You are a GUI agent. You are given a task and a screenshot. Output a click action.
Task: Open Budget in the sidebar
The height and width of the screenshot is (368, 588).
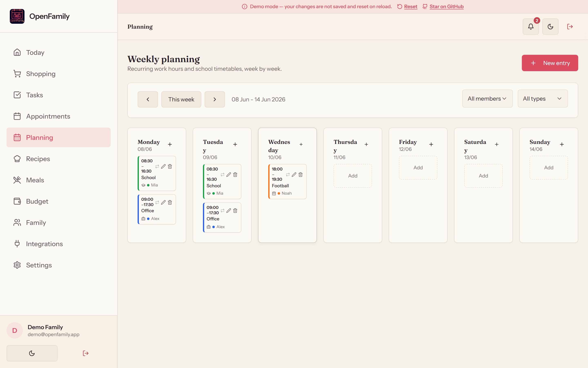click(59, 201)
